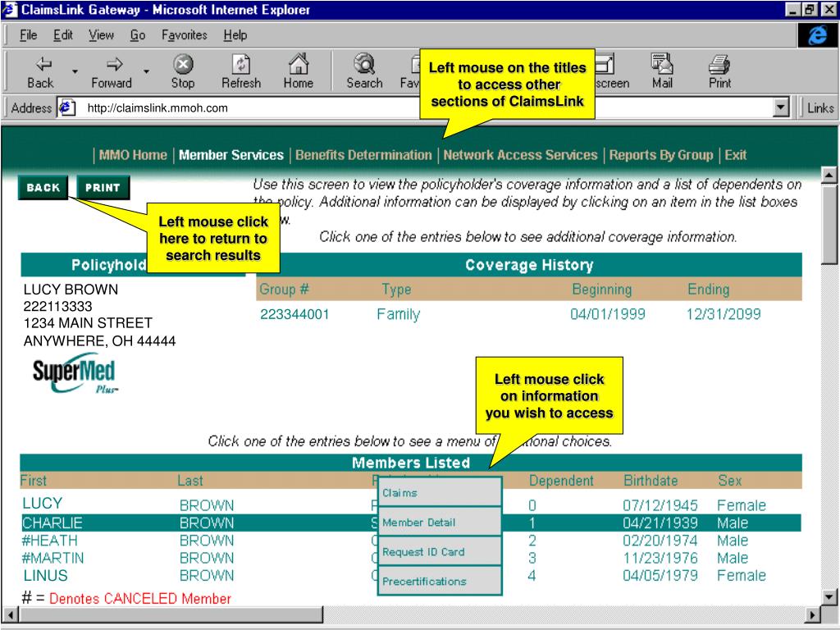Select Claims from the popup menu
Viewport: 840px width, 630px height.
(x=440, y=492)
